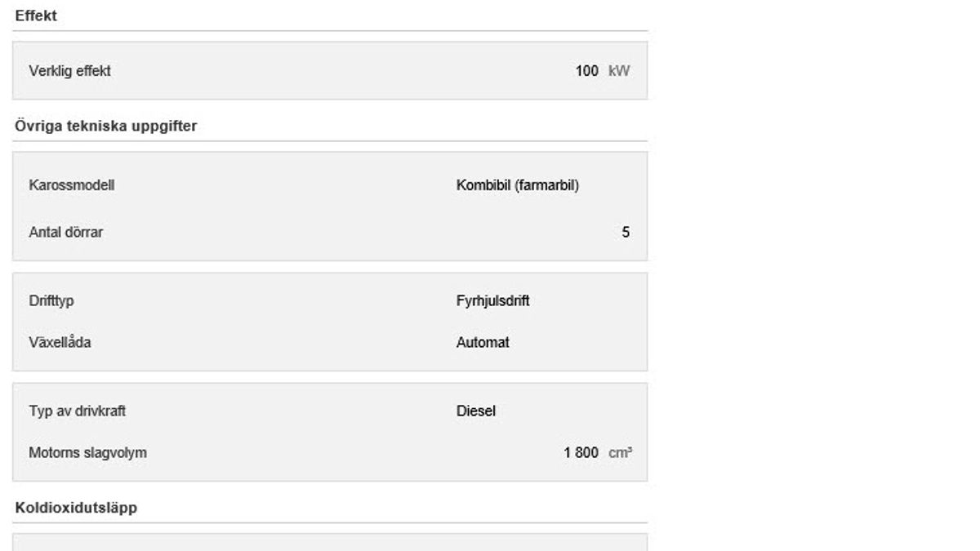
Task: Click the partly visible panel under Koldioxidutsläpp
Action: tap(329, 542)
